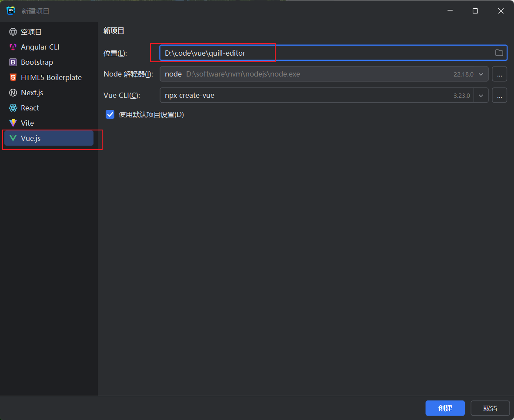The width and height of the screenshot is (514, 420).
Task: Open the Node 解释器 combo box
Action: (324, 74)
